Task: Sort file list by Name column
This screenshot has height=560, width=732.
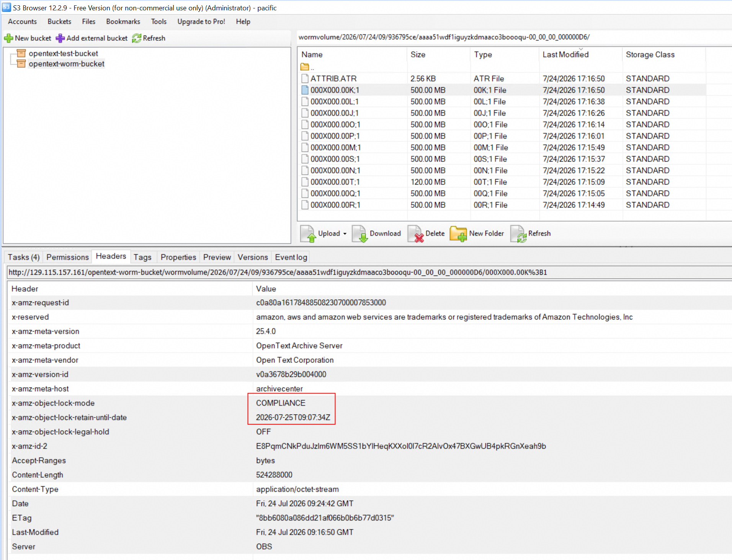Action: [x=352, y=54]
